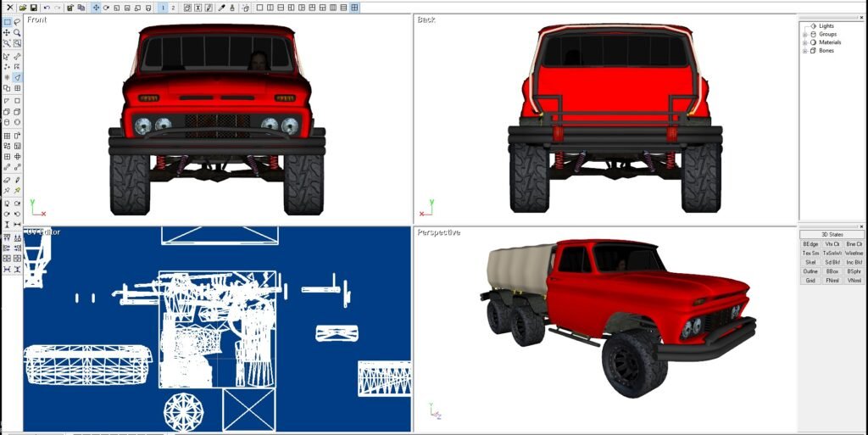
Task: Toggle the Wireframe 3D state
Action: pyautogui.click(x=854, y=253)
